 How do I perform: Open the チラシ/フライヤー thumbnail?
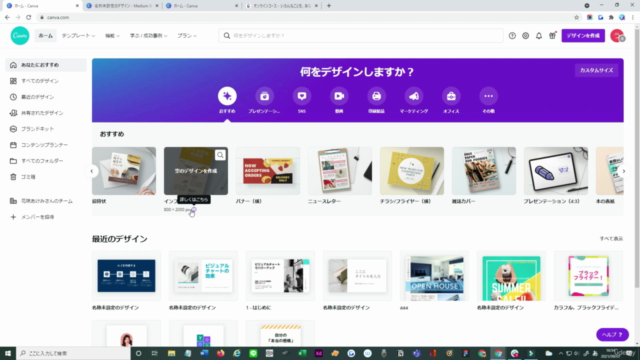click(x=412, y=171)
